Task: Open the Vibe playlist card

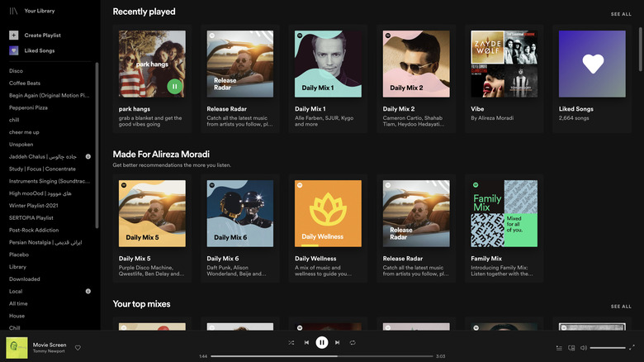Action: pos(504,79)
